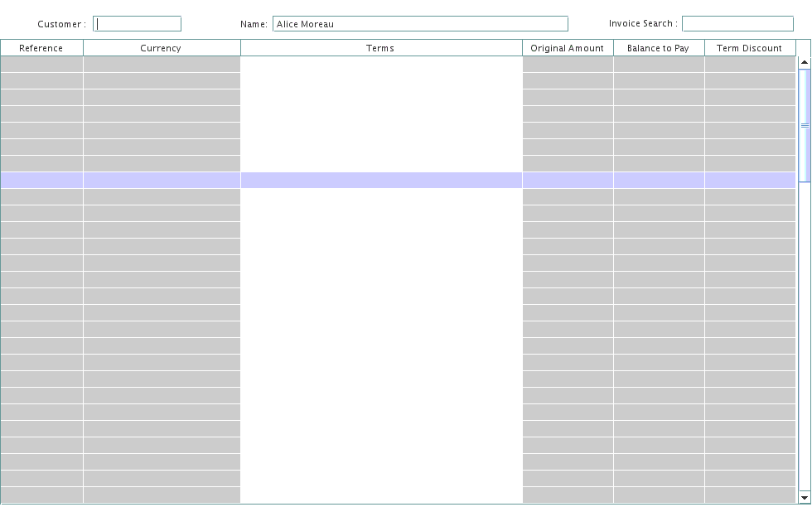This screenshot has width=812, height=507.
Task: Select the Term Discount column header
Action: 750,48
